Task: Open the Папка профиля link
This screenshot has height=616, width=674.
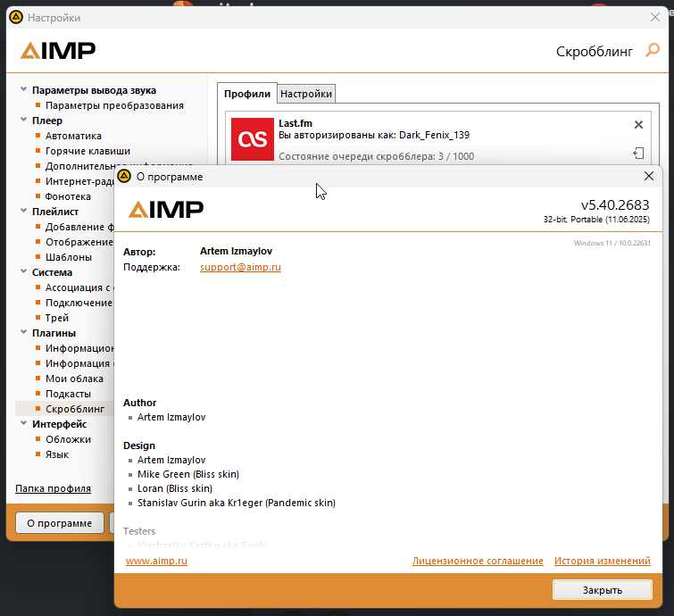Action: (x=53, y=488)
